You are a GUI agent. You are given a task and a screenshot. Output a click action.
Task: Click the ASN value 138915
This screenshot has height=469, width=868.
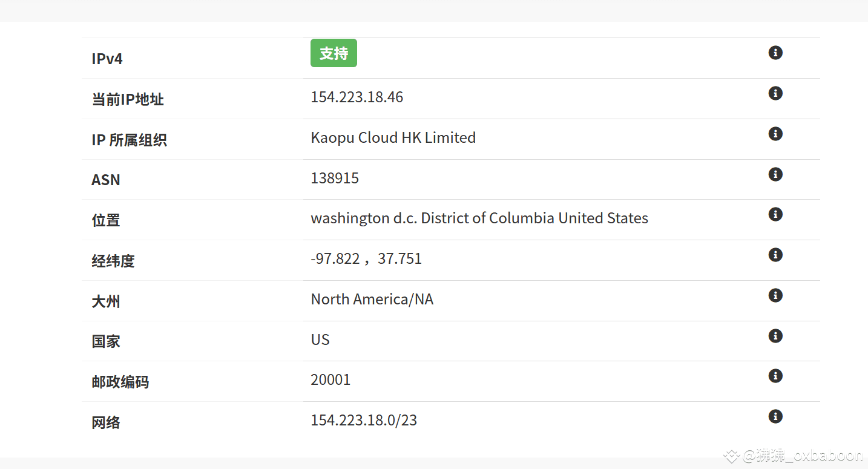[x=335, y=179]
